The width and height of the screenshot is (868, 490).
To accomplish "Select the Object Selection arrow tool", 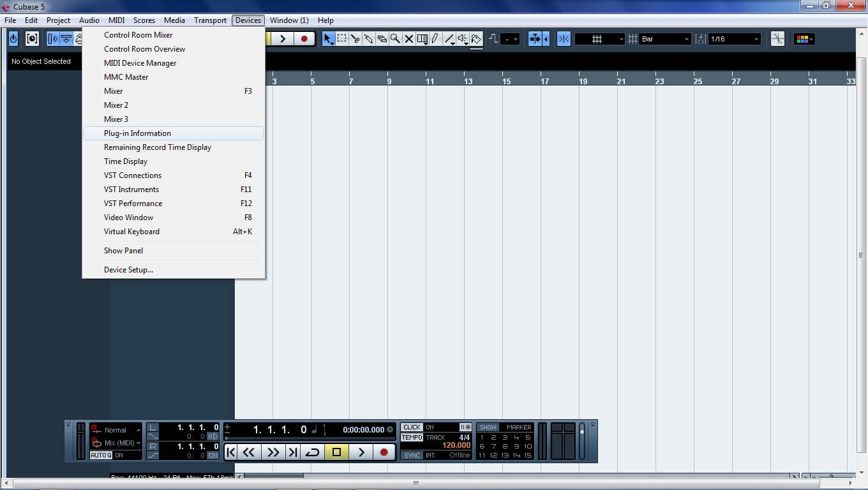I will tap(329, 39).
